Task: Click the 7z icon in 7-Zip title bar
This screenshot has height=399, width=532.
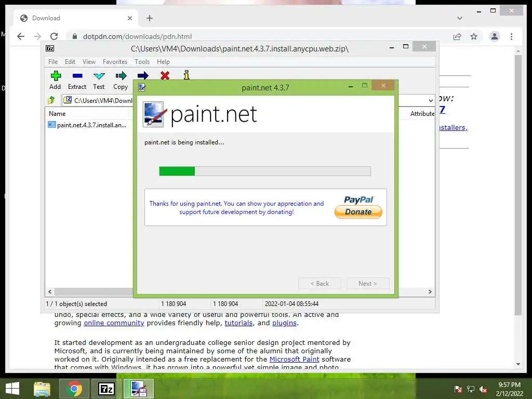Action: [50, 48]
